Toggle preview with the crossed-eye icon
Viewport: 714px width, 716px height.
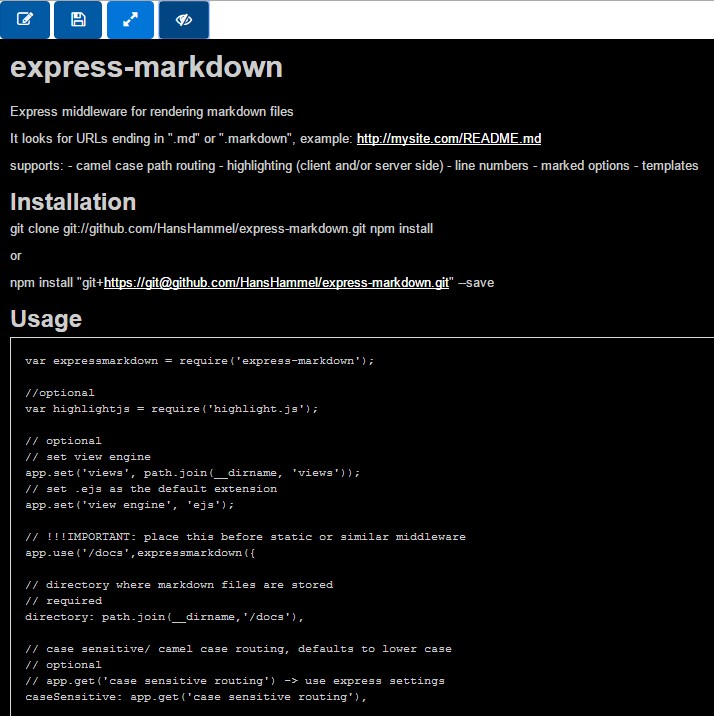pos(184,20)
